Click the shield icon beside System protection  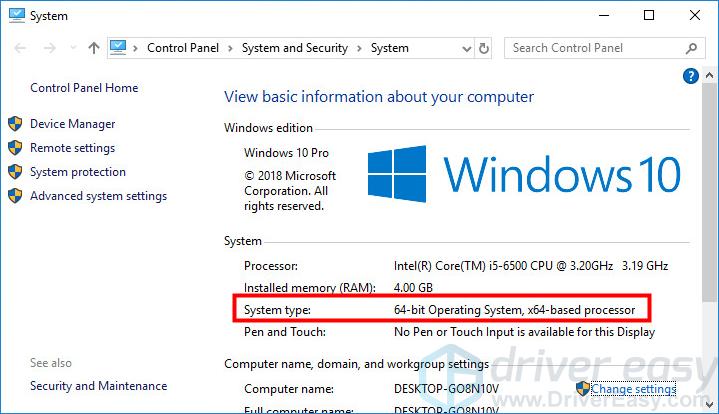click(15, 171)
